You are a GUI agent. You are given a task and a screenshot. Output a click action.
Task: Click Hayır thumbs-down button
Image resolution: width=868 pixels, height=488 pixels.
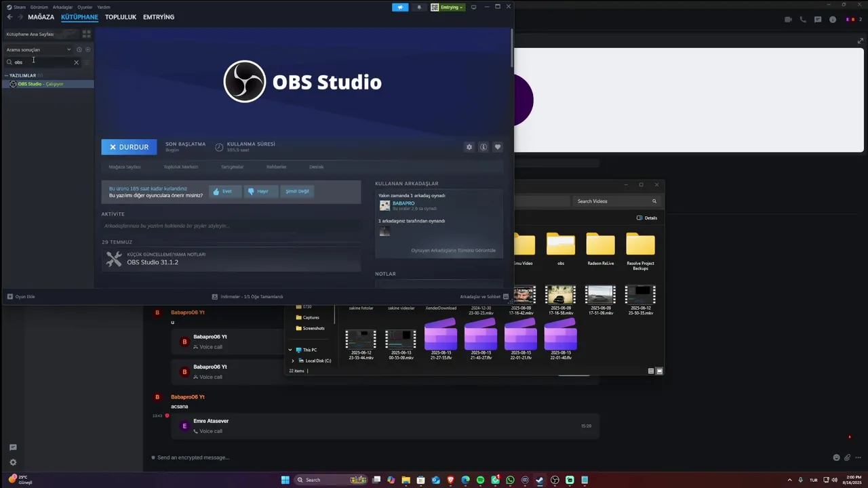coord(260,191)
